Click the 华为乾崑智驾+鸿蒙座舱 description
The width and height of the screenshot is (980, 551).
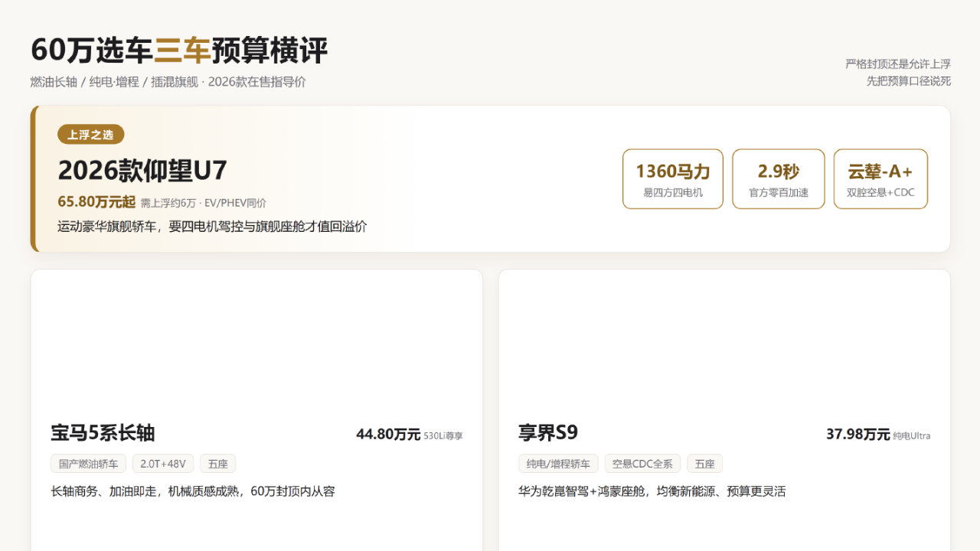click(x=652, y=491)
